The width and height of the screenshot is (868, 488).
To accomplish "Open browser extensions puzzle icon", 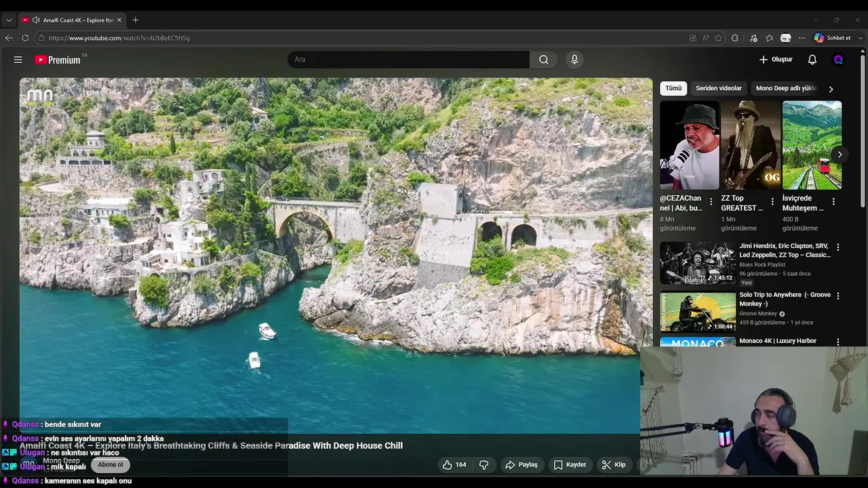I will point(734,38).
